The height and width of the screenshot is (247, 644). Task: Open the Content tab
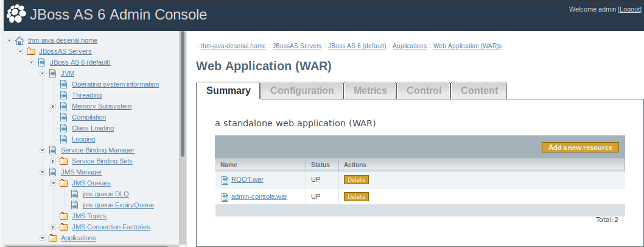(479, 90)
